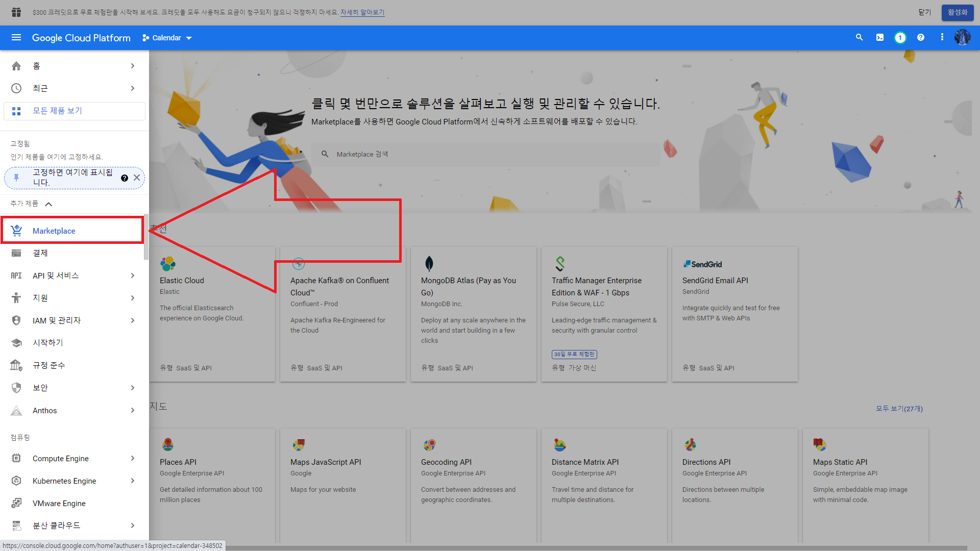Select Marketplace in the sidebar
The image size is (980, 551).
tap(54, 231)
